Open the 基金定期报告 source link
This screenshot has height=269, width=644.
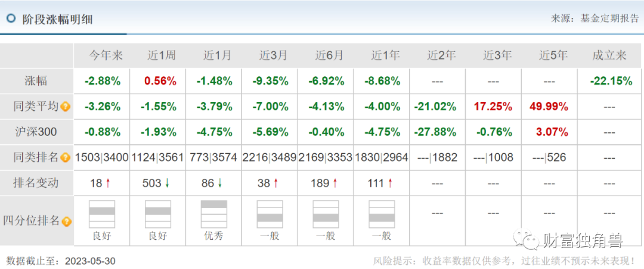(x=609, y=18)
